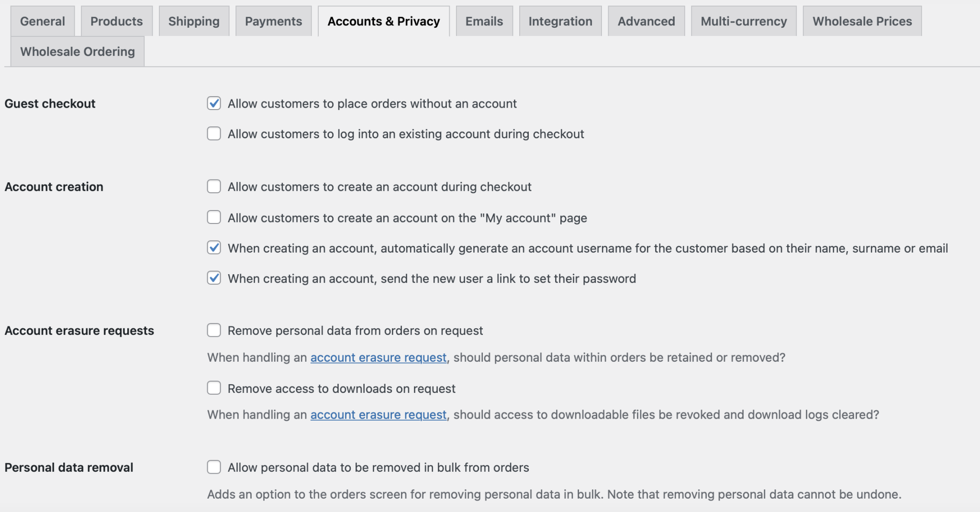This screenshot has height=512, width=980.
Task: Enable account creation during checkout
Action: pos(214,187)
